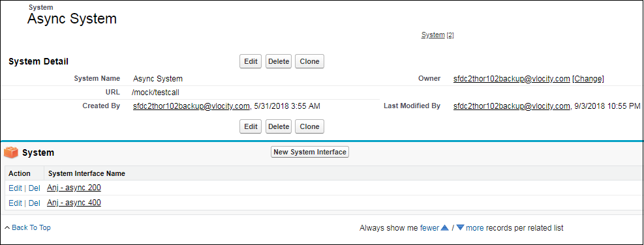Open Owner user sfdc2thor102backup@vlocity.com
644x245 pixels.
click(x=512, y=79)
